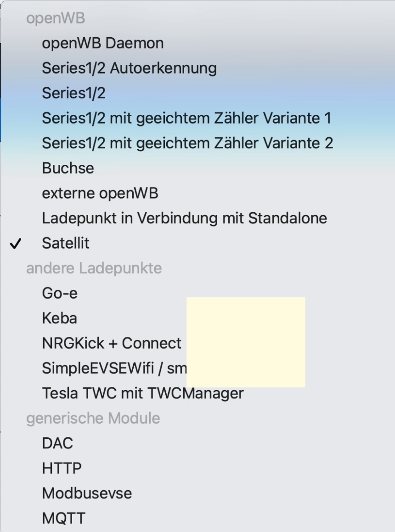Pick the plain Series1/2 entry
The width and height of the screenshot is (395, 532).
click(73, 93)
